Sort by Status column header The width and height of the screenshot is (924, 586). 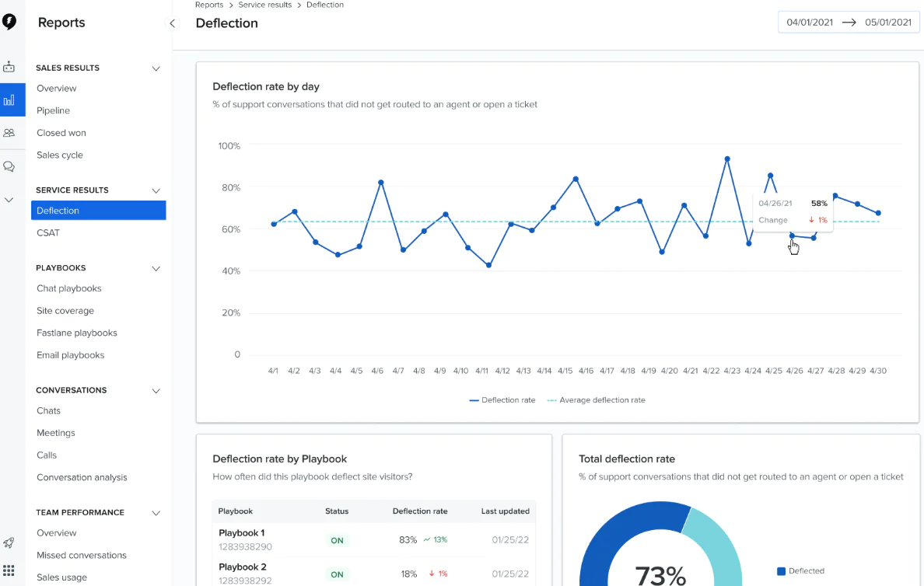[x=337, y=511]
